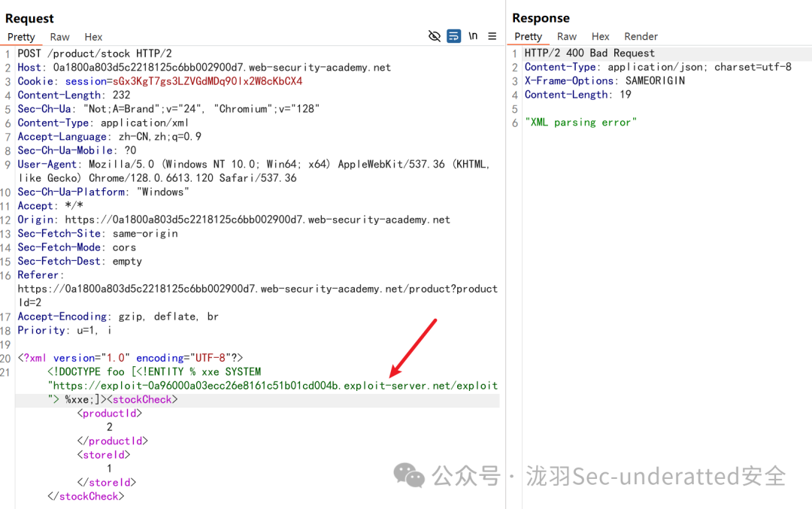Screen dimensions: 812x509
Task: Click the Sec-Ch-Ua-Mobile: ?0 header
Action: (x=77, y=150)
